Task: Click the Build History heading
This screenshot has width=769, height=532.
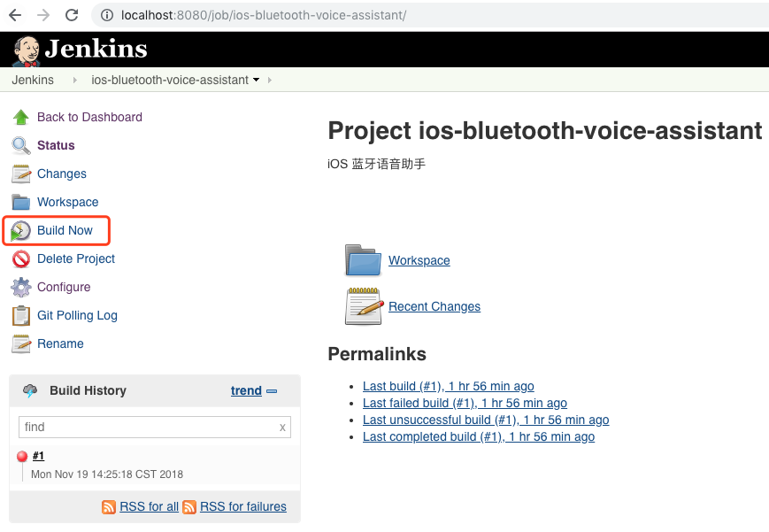Action: (x=88, y=390)
